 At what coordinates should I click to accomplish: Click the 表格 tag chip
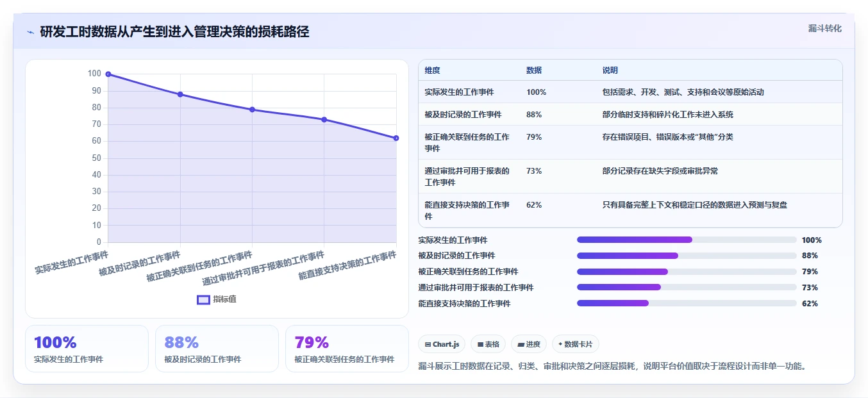click(x=488, y=344)
